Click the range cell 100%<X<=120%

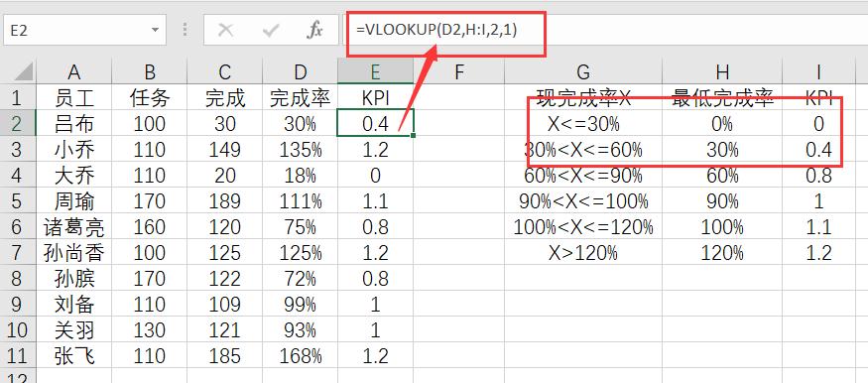tap(583, 226)
